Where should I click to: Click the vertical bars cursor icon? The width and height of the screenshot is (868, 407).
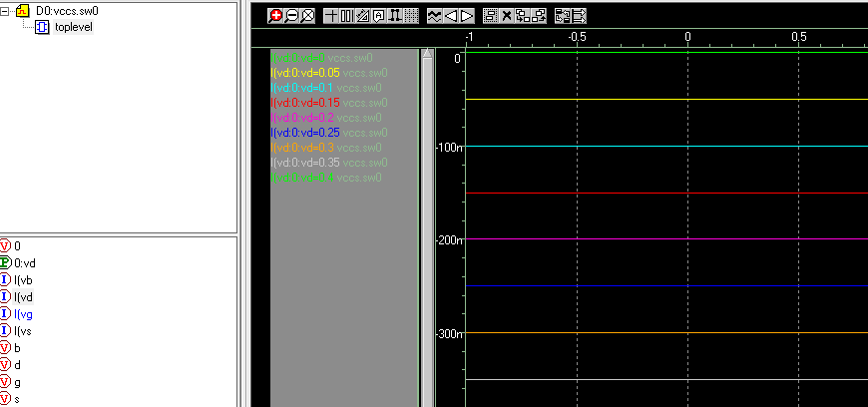coord(347,16)
